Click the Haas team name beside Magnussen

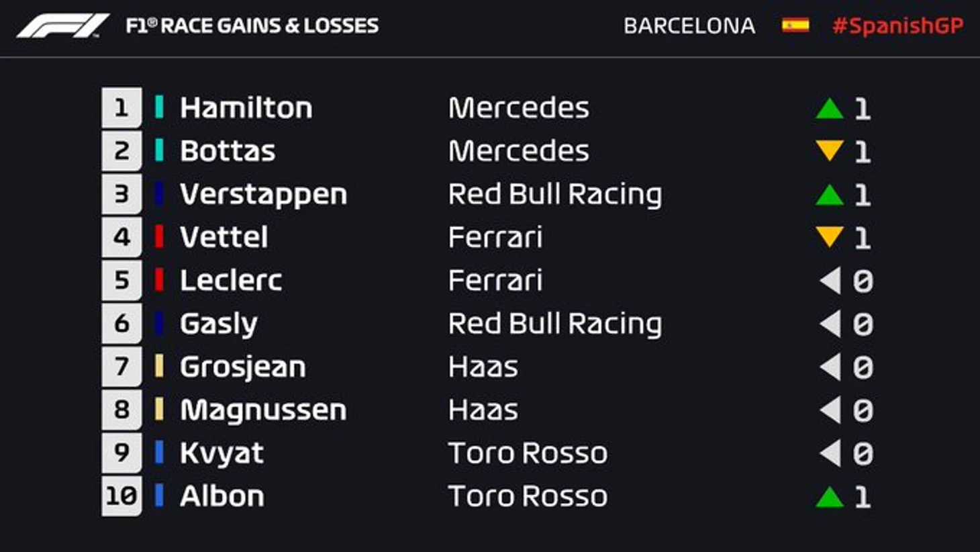coord(483,410)
